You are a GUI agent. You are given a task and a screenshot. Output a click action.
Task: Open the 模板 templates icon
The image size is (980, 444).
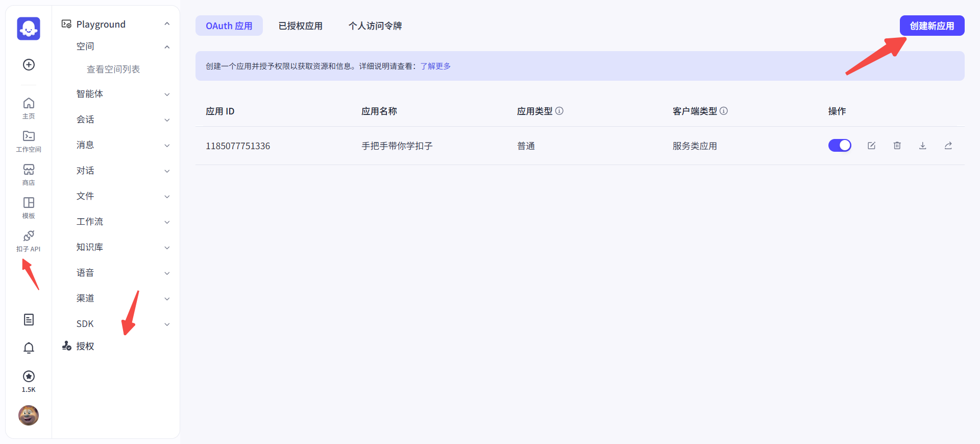(x=29, y=202)
